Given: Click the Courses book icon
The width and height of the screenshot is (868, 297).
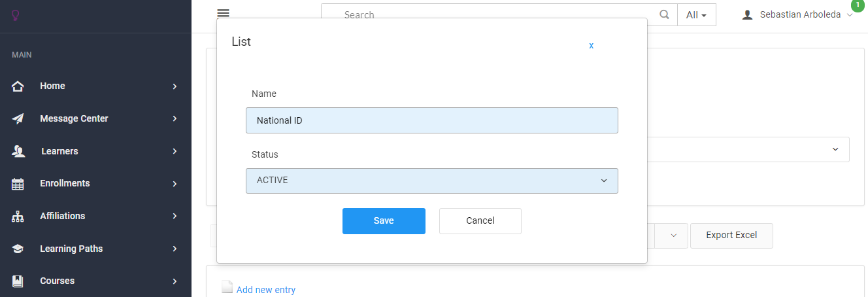Looking at the screenshot, I should tap(18, 281).
